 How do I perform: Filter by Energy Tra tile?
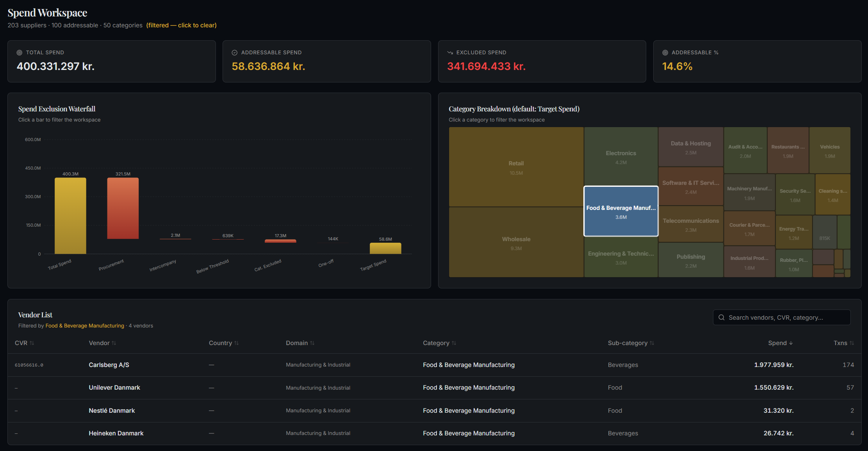[x=794, y=233]
